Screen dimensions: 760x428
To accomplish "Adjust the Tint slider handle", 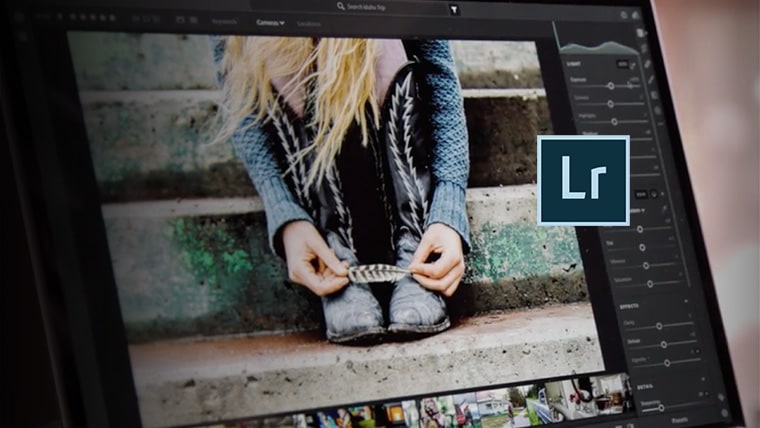I will click(x=642, y=248).
